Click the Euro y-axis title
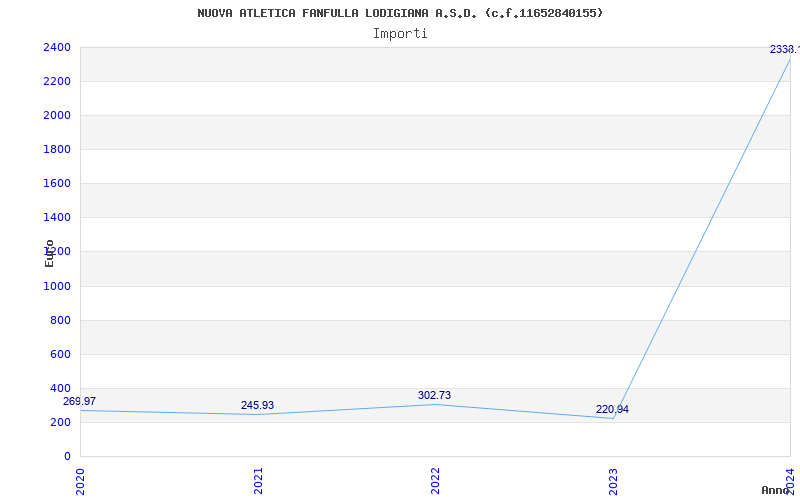Viewport: 800px width, 500px height. [x=49, y=253]
